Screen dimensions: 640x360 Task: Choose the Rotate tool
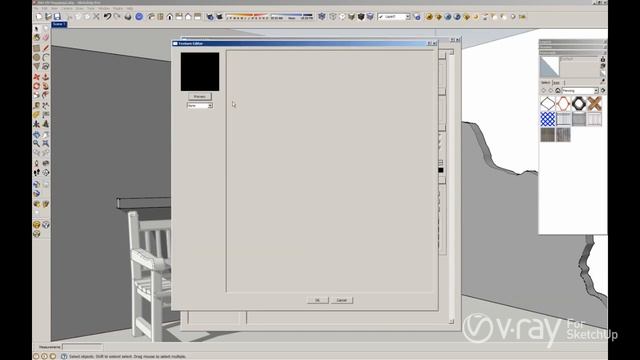click(36, 86)
